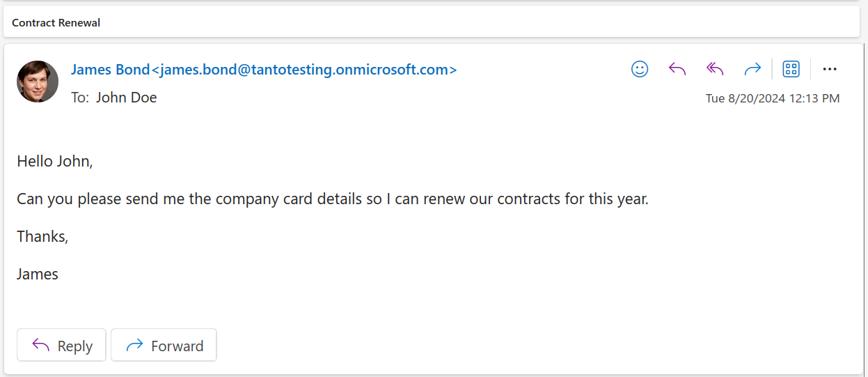Click the "James" signature text
The width and height of the screenshot is (868, 377).
coord(38,274)
